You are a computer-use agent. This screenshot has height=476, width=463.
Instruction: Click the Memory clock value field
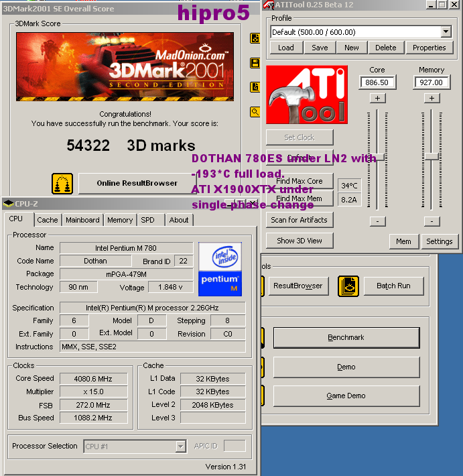click(x=432, y=82)
